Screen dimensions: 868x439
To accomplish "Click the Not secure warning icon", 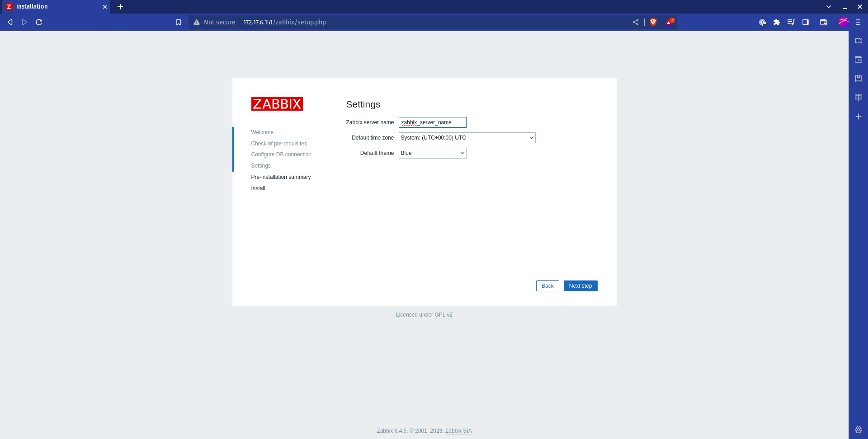I will [197, 22].
